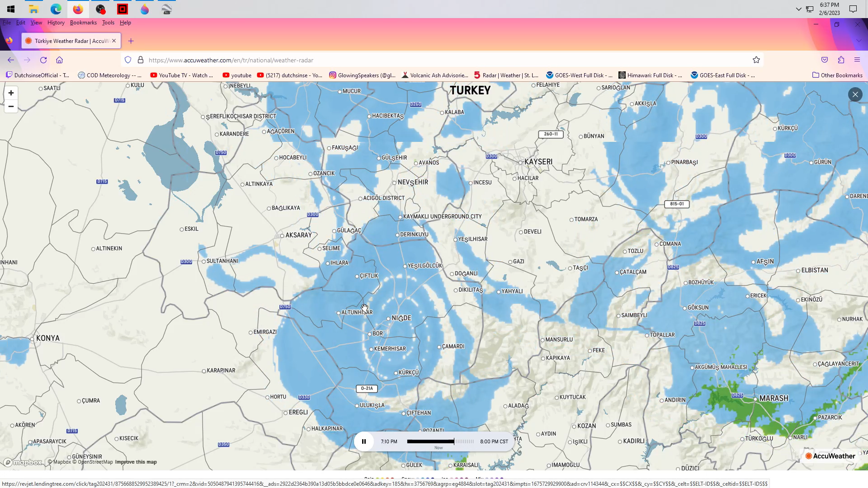Click MARASH city label on map
Screen dimensions: 868x488
click(774, 399)
